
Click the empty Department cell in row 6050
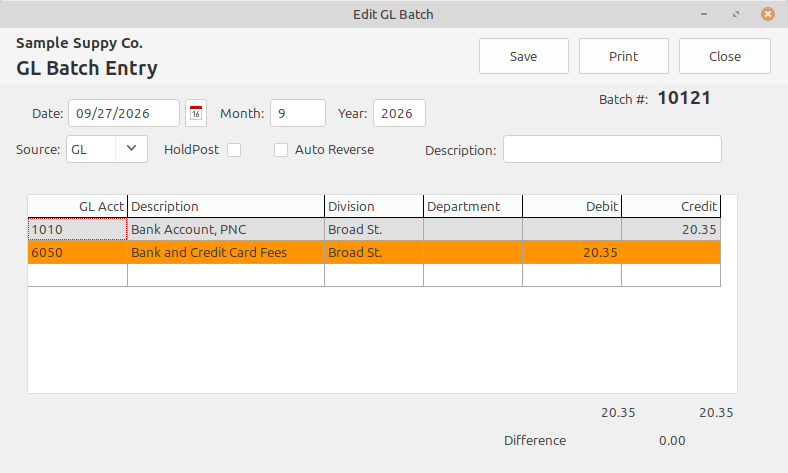(x=473, y=252)
